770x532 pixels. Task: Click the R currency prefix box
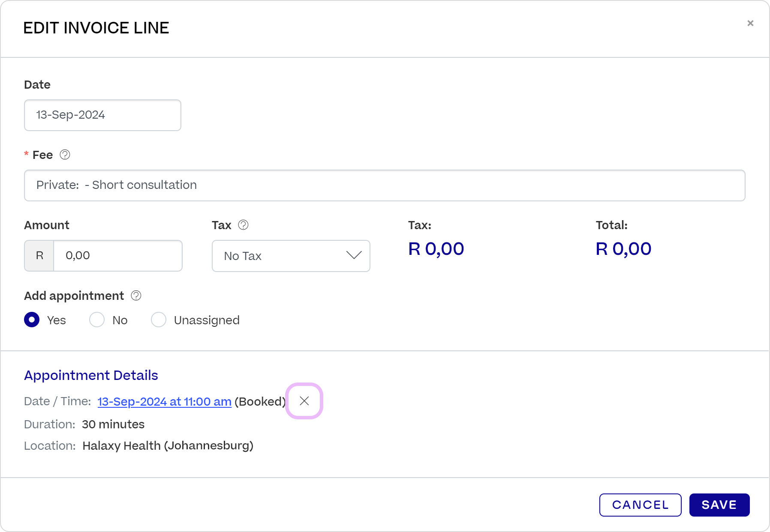[39, 256]
